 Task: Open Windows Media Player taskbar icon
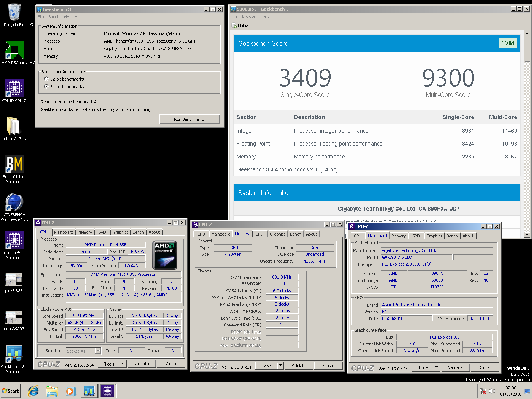click(70, 391)
